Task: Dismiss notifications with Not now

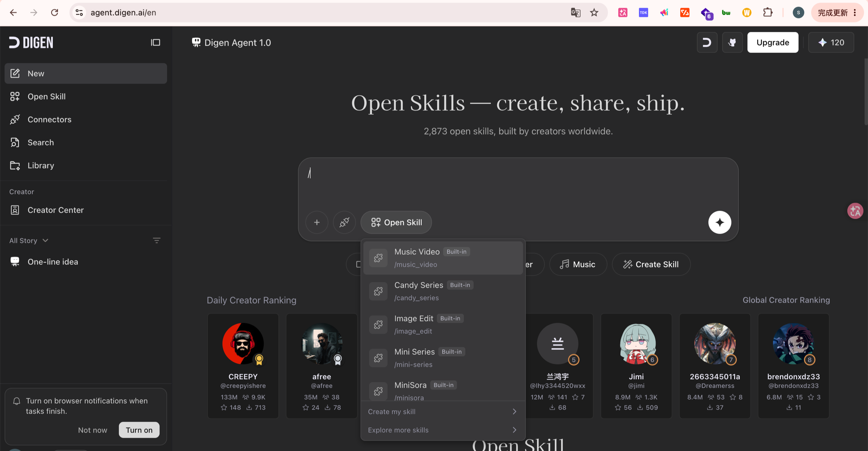Action: (x=92, y=430)
